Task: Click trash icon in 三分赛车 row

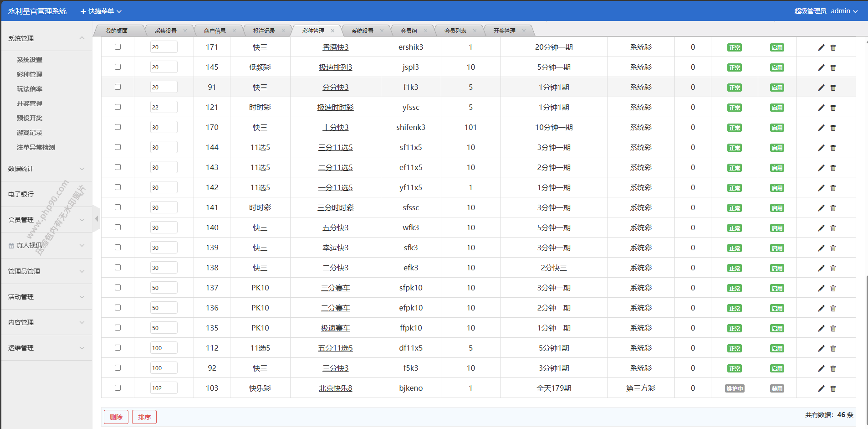Action: pos(833,288)
